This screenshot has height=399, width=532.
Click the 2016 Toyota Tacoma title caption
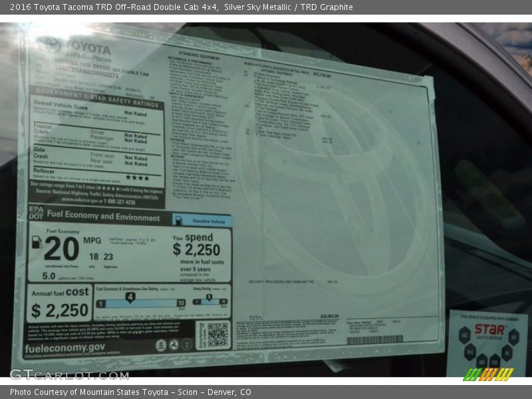pos(182,7)
